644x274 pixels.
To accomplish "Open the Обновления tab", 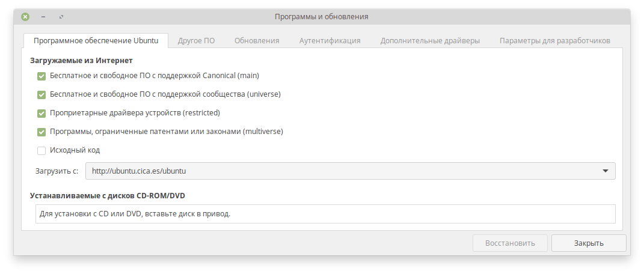I will coord(257,41).
